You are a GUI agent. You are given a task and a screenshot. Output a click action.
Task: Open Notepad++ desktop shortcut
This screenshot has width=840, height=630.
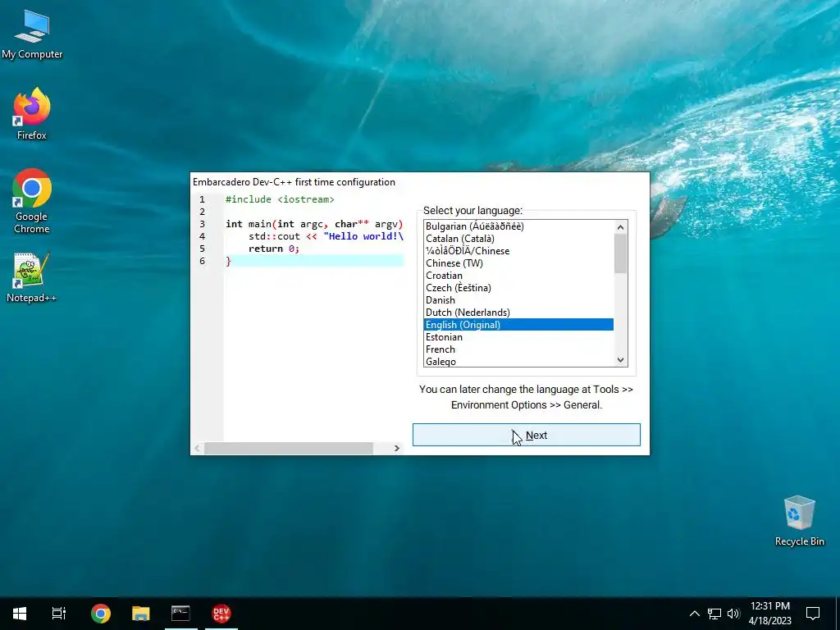(x=32, y=277)
